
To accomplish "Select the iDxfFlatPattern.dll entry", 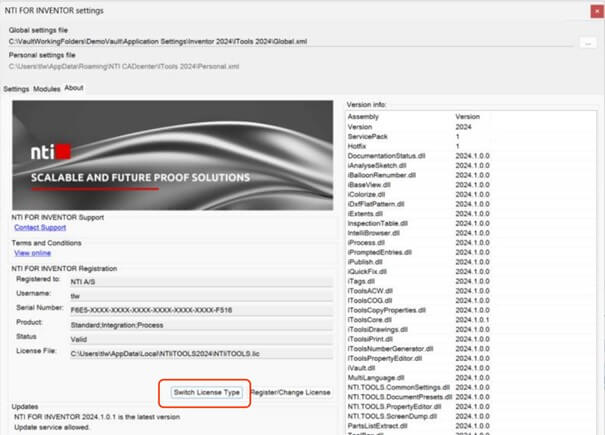I will click(x=471, y=204).
